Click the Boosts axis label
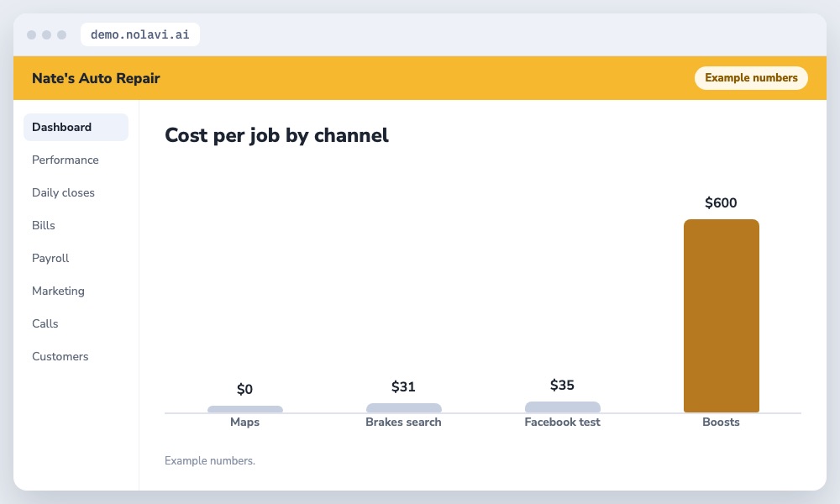The image size is (840, 504). (721, 422)
